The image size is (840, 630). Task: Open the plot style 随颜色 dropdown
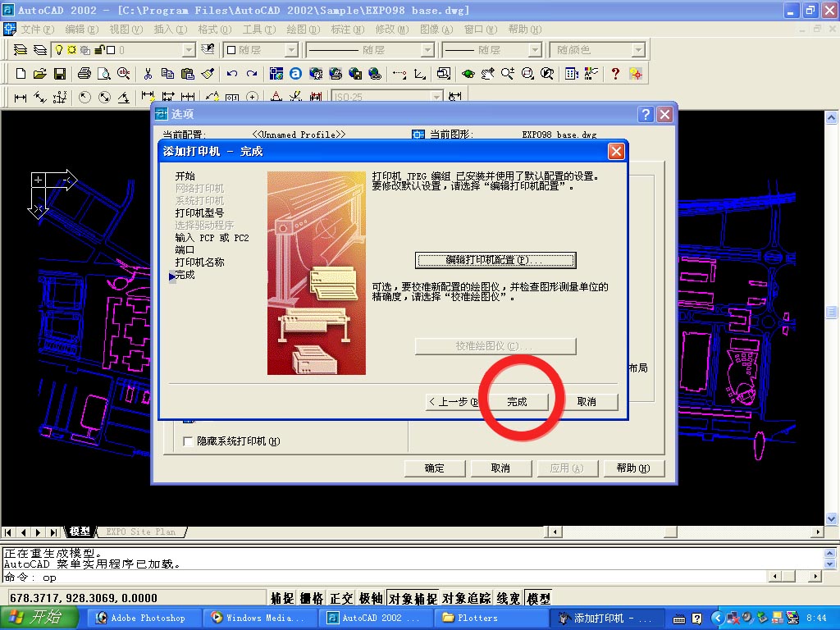pos(637,50)
